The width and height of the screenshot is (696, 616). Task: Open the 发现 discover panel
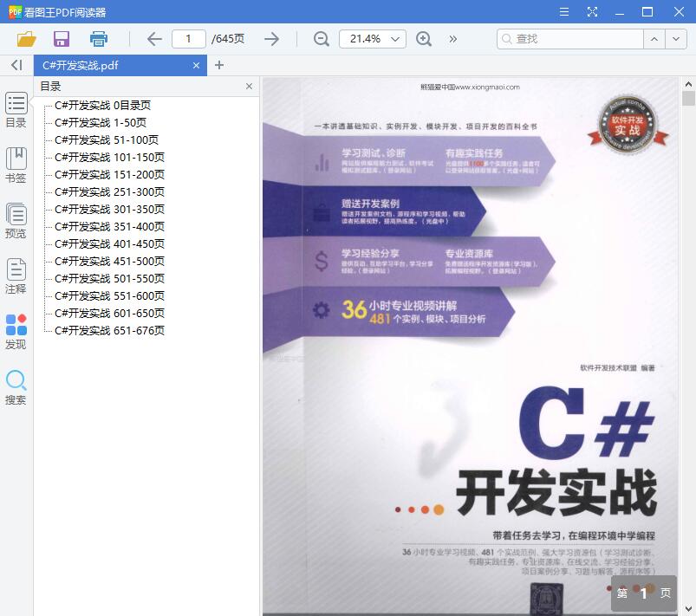(x=16, y=332)
